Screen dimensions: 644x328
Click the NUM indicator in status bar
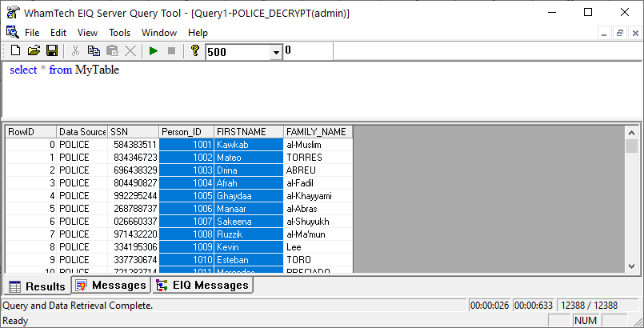[x=586, y=320]
